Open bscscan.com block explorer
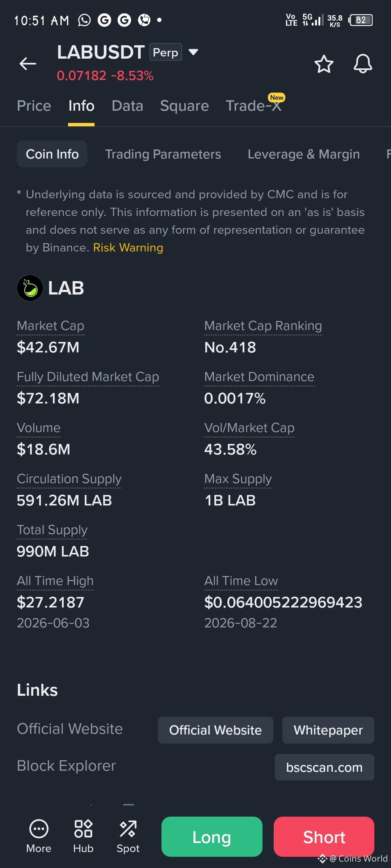The height and width of the screenshot is (868, 391). click(x=324, y=767)
